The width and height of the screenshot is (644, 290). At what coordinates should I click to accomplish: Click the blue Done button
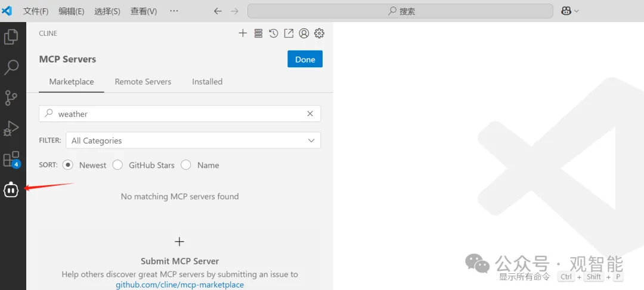click(305, 59)
